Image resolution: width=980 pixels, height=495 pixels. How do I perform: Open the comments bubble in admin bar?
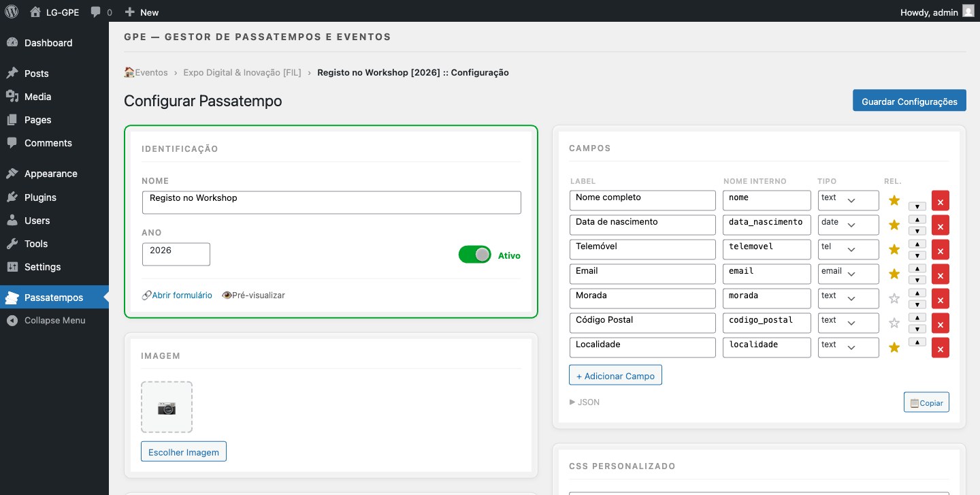point(101,12)
